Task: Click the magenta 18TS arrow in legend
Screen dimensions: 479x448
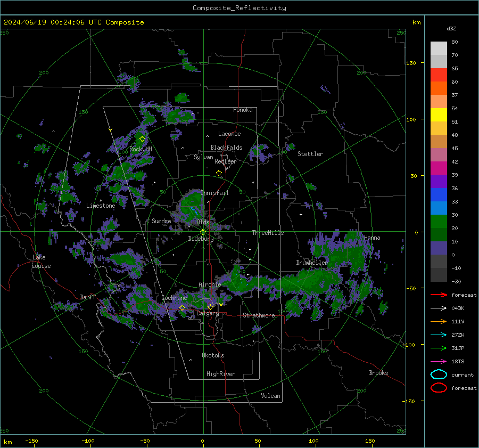Action: coord(439,361)
